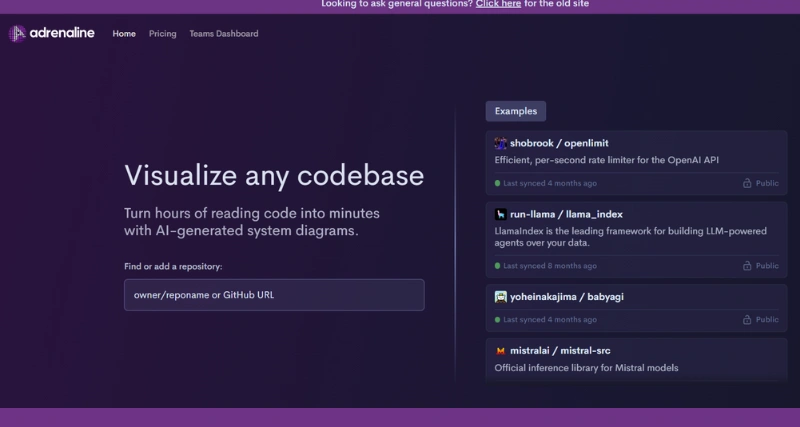
Task: Click the run-llama avatar icon
Action: point(501,214)
